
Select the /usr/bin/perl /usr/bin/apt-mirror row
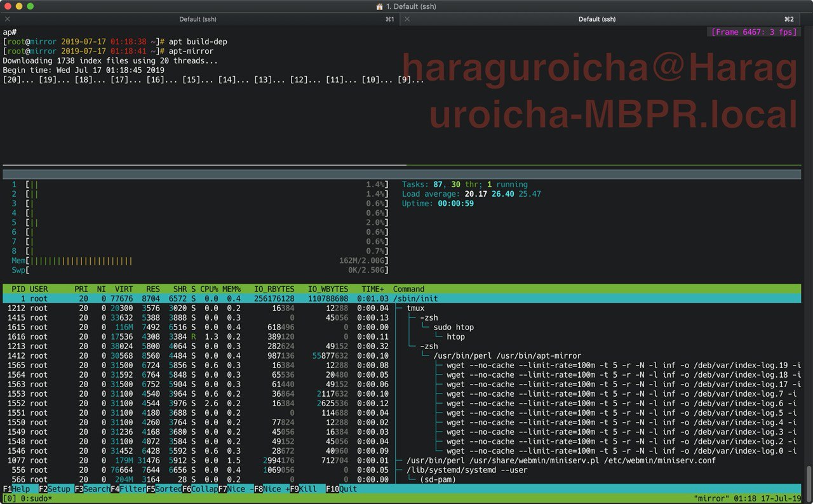401,355
